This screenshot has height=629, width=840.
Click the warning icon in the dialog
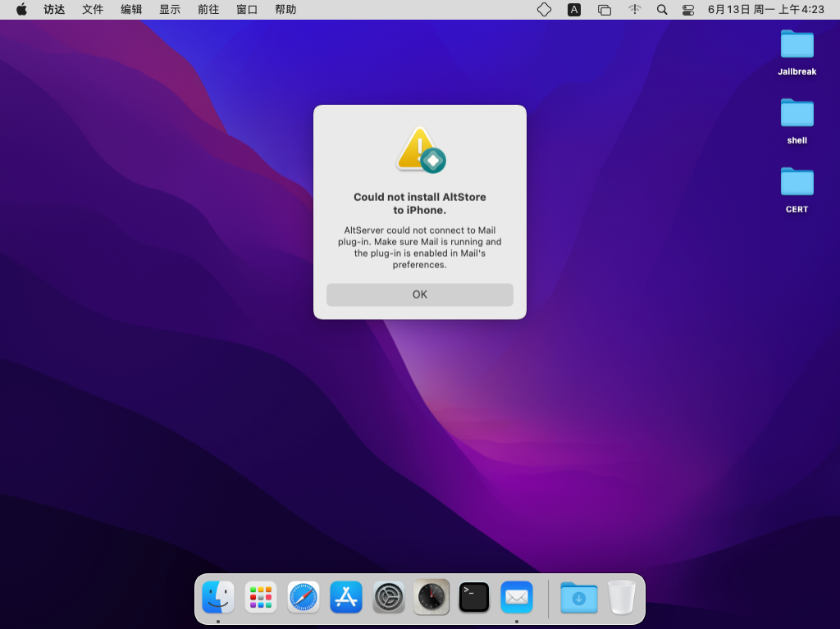[421, 151]
